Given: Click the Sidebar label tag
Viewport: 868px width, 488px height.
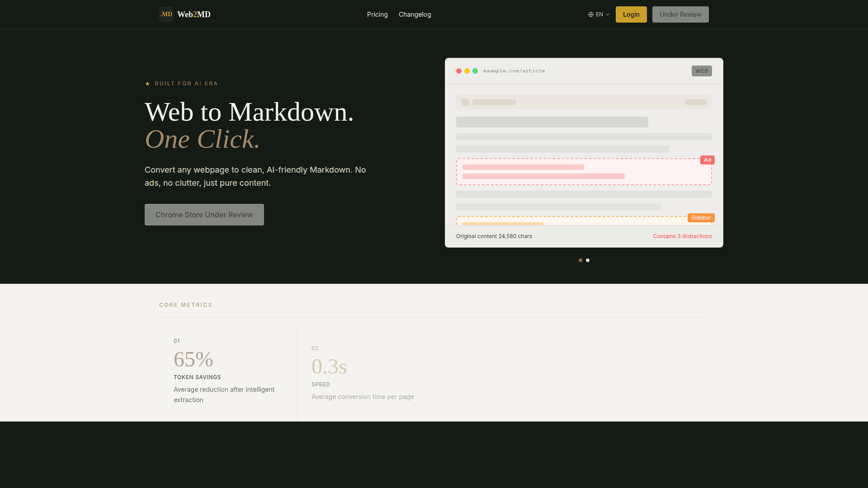Looking at the screenshot, I should click(x=701, y=218).
